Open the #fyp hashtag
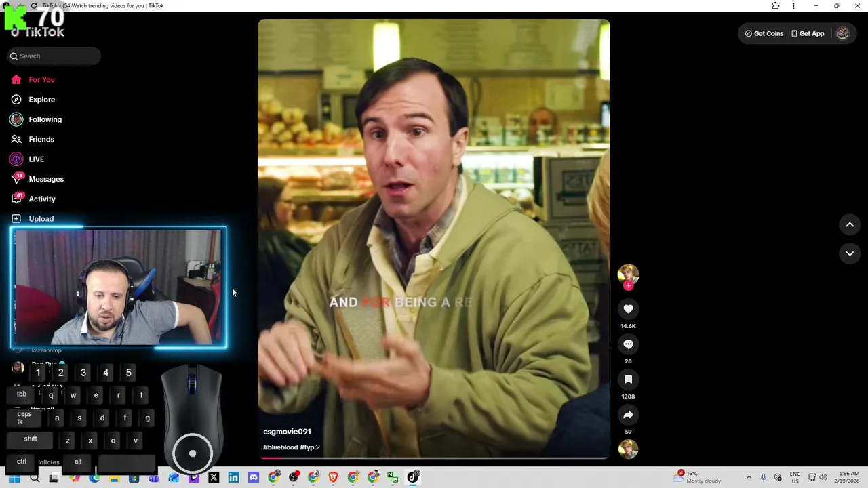The height and width of the screenshot is (488, 868). click(x=309, y=447)
